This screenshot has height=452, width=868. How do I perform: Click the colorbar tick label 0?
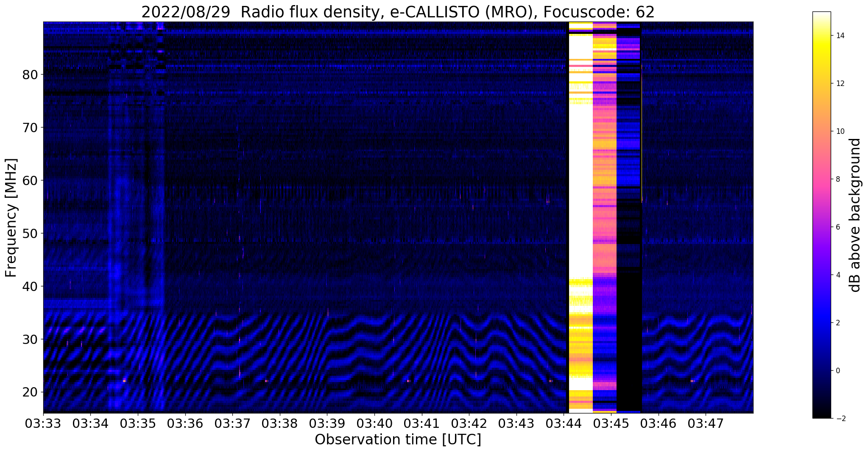(x=837, y=371)
